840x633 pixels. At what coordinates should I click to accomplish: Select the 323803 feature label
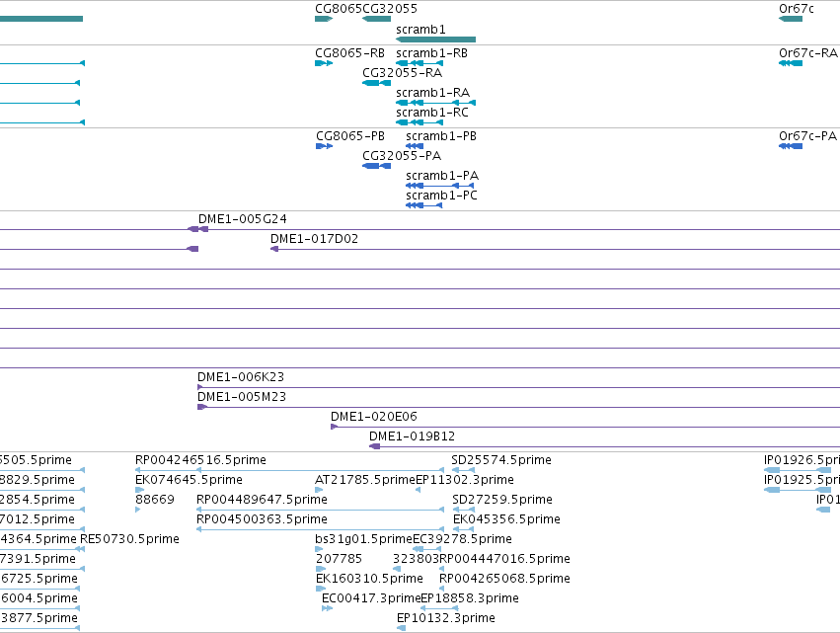point(417,559)
